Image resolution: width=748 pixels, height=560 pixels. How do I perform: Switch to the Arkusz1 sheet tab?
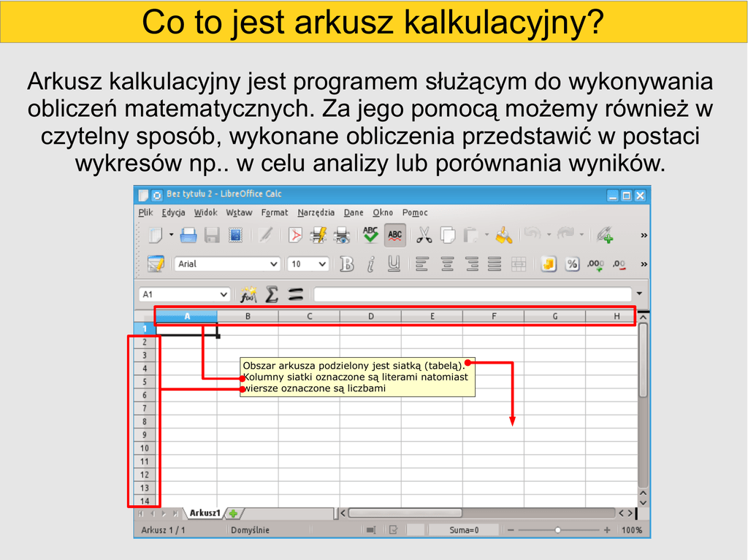click(x=204, y=513)
